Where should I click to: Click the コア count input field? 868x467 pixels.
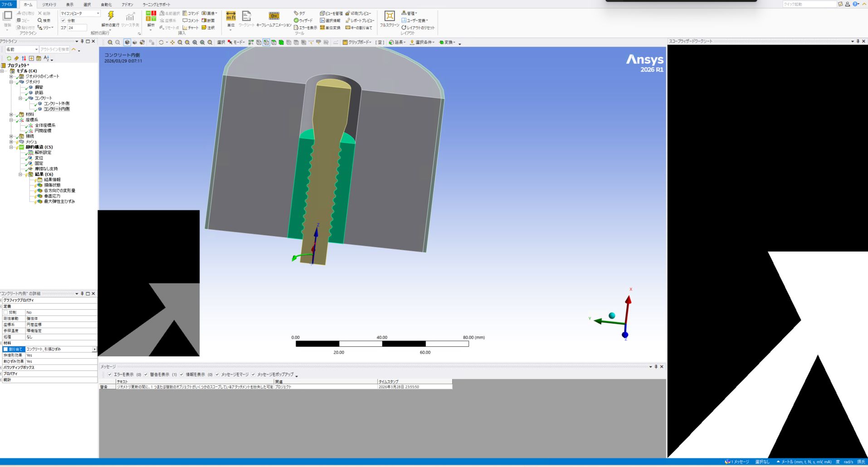tap(77, 28)
